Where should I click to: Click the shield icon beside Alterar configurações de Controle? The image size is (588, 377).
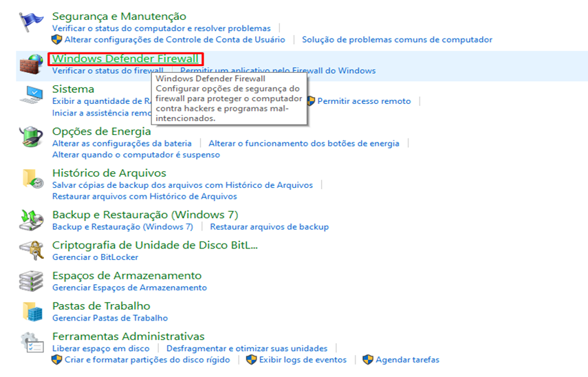56,39
